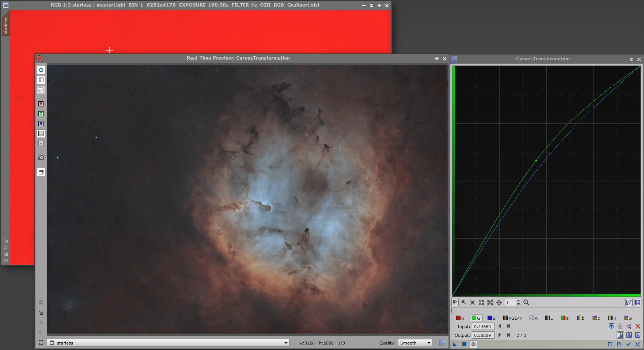The height and width of the screenshot is (350, 644).
Task: Toggle Real-Time Preview update circle icon
Action: 41,70
